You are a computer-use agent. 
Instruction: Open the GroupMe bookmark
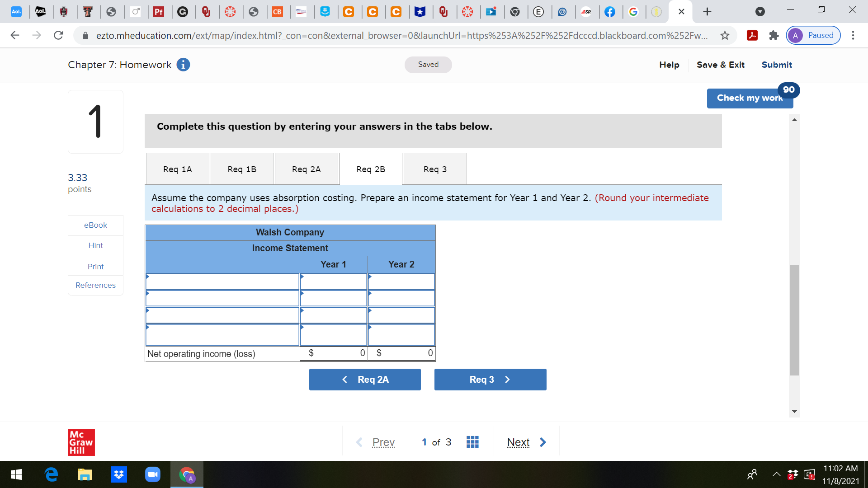tap(325, 12)
